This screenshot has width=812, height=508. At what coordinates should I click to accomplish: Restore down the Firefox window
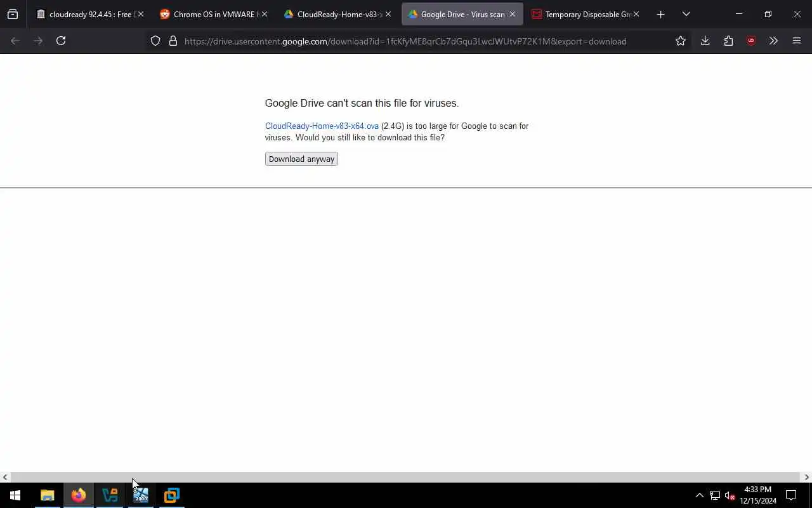[x=768, y=14]
